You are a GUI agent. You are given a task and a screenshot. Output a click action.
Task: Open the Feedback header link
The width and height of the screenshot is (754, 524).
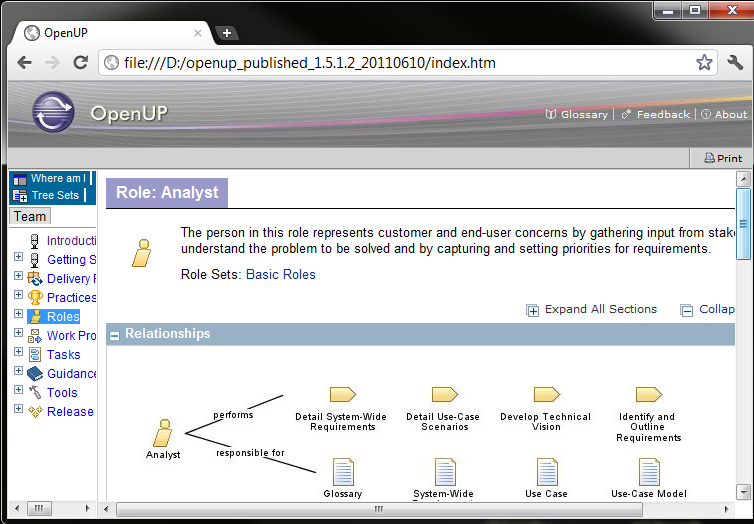click(656, 114)
